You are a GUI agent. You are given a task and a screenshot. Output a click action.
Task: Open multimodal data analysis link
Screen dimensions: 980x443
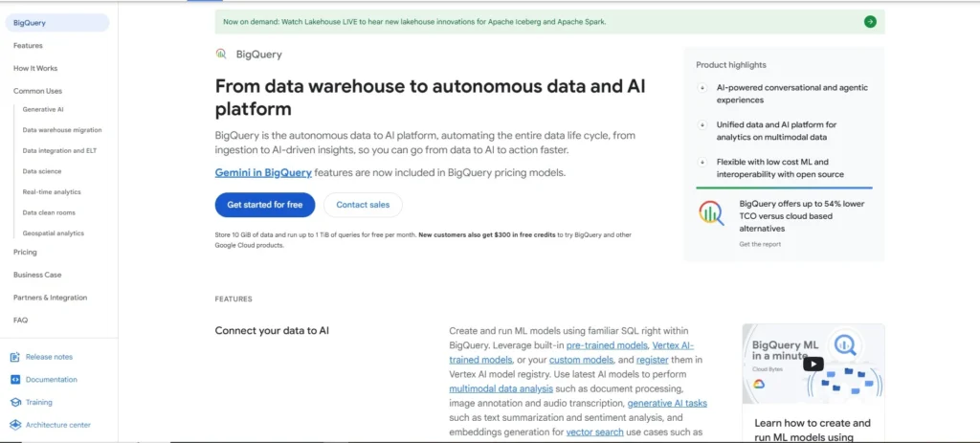point(501,388)
